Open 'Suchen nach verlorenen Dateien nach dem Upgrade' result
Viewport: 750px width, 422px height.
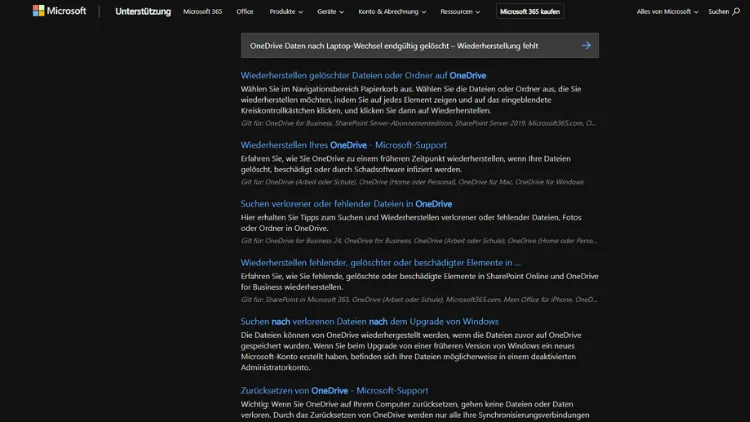click(x=369, y=322)
